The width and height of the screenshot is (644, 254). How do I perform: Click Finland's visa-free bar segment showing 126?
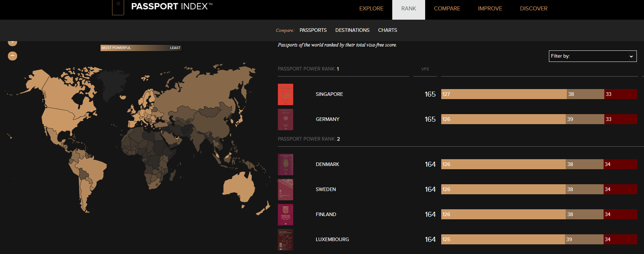pos(503,214)
